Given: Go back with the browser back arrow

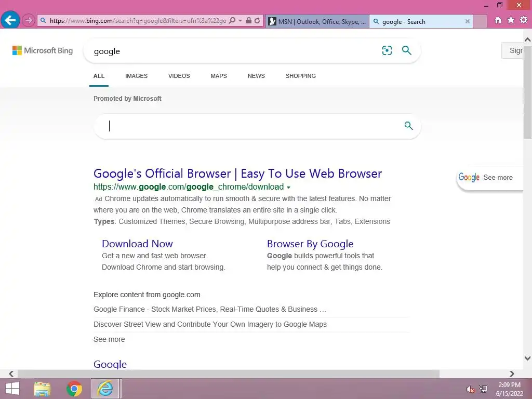Looking at the screenshot, I should coord(10,20).
